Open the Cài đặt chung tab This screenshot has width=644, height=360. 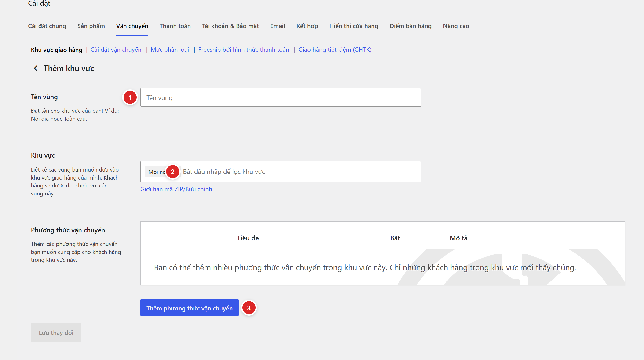pos(47,26)
